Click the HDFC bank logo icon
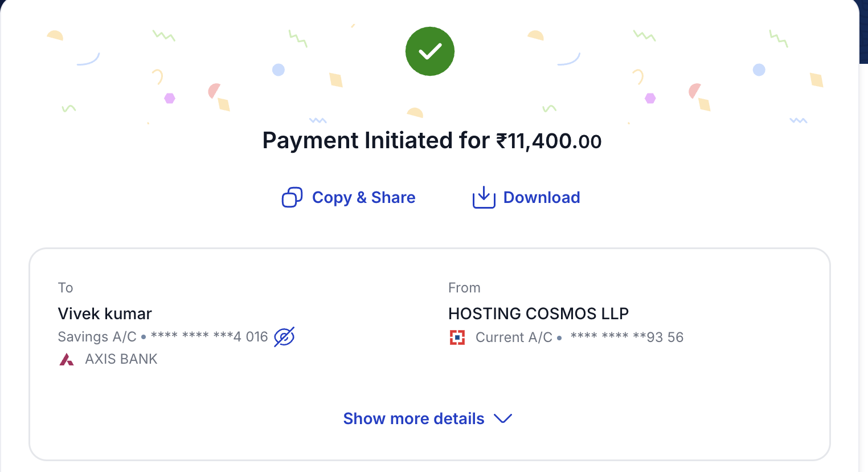 click(457, 337)
